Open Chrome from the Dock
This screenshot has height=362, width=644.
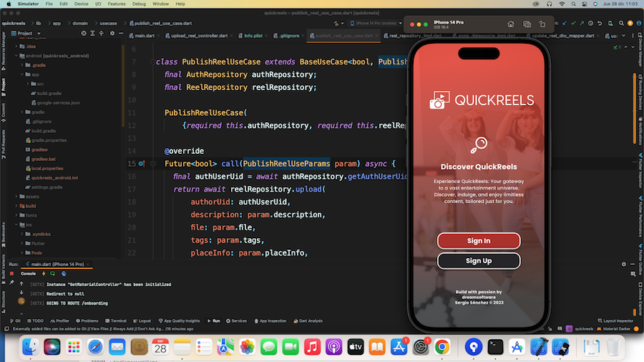pos(442,347)
